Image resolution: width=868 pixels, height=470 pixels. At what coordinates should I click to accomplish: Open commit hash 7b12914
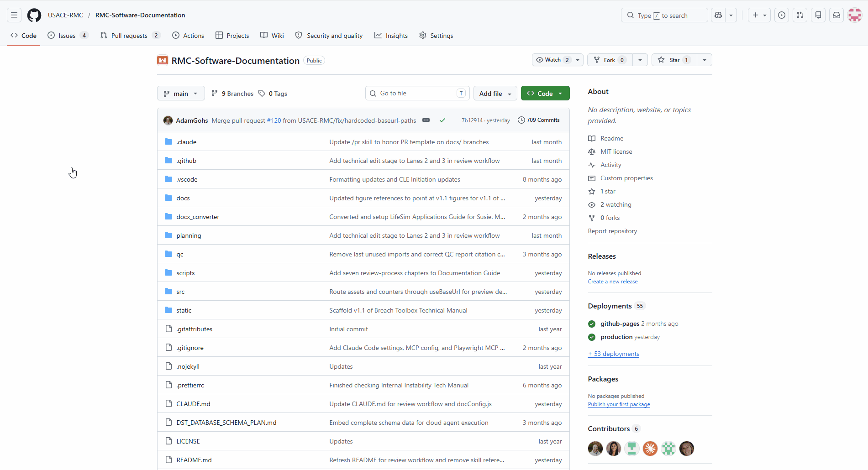[x=472, y=120]
